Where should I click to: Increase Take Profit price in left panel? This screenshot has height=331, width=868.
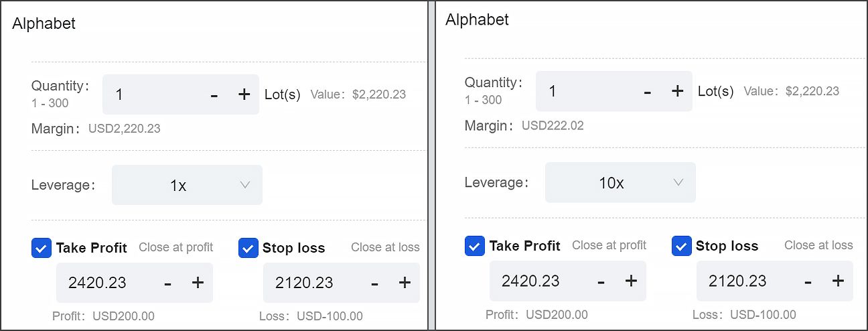(198, 283)
